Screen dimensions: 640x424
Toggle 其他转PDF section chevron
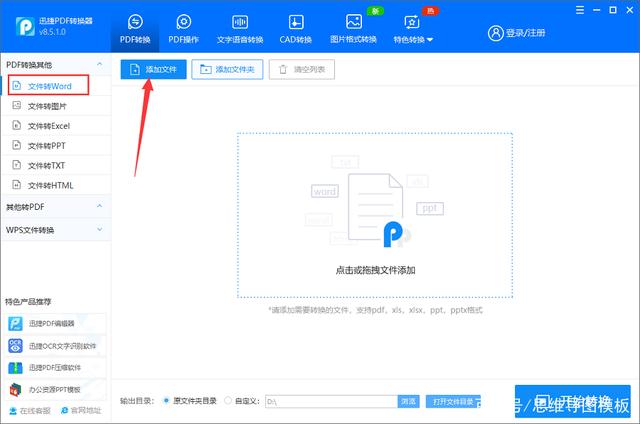point(99,206)
